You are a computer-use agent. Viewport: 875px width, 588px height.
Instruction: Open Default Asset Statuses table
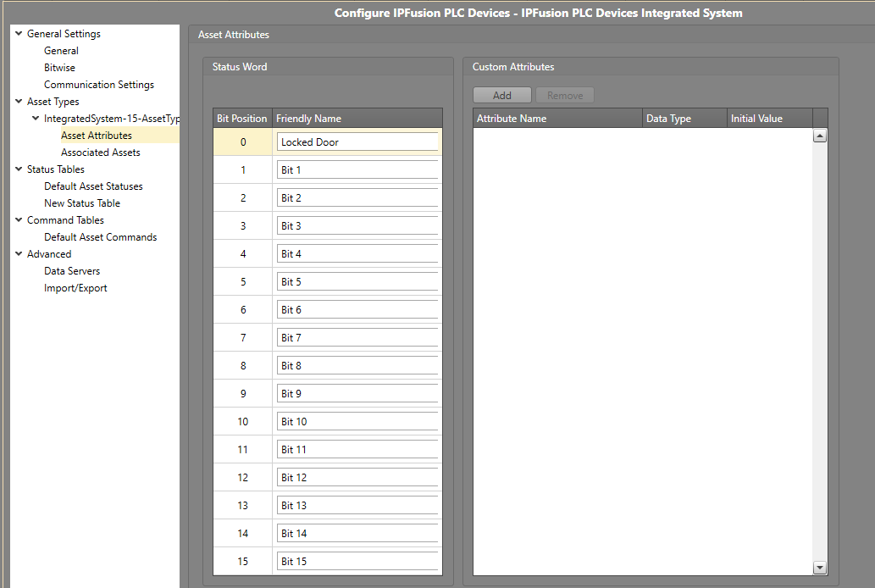click(93, 186)
